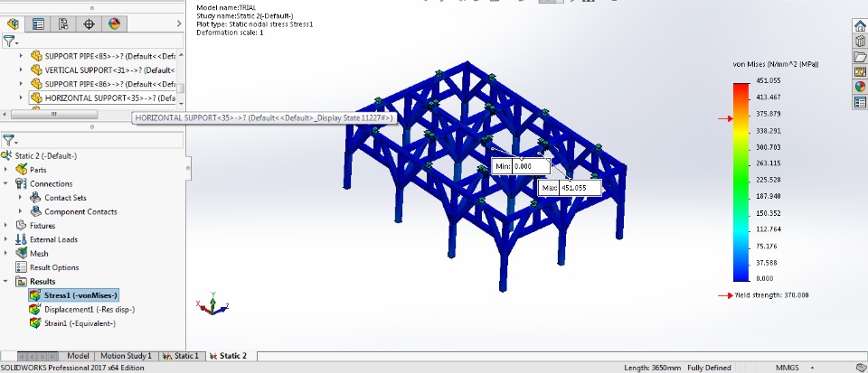Open Appearances color ball in task pane
This screenshot has height=373, width=868.
tap(860, 87)
